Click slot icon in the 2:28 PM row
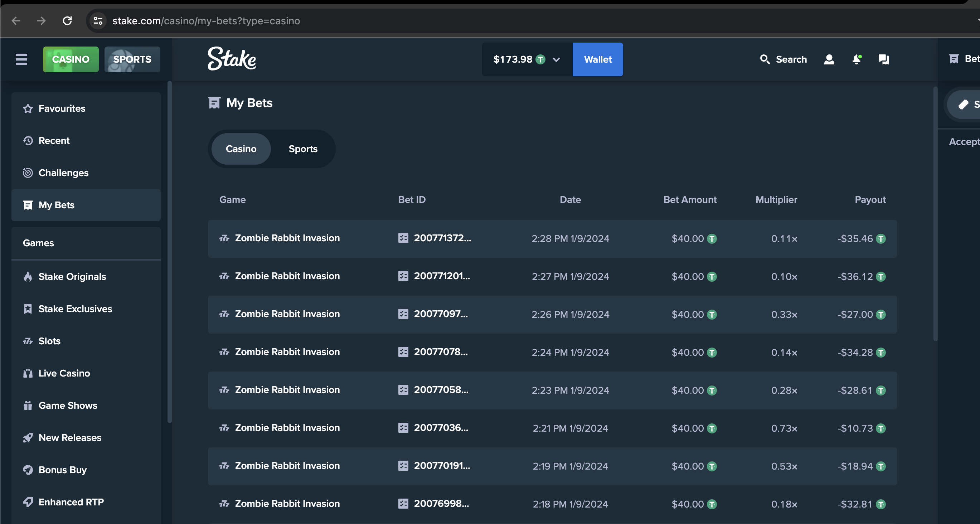Viewport: 980px width, 524px height. pos(224,238)
